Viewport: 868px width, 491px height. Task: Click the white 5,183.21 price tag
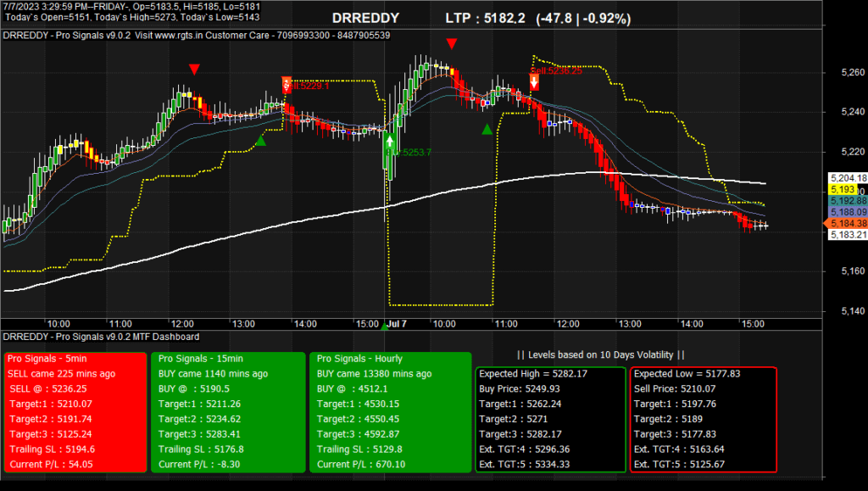pyautogui.click(x=848, y=235)
